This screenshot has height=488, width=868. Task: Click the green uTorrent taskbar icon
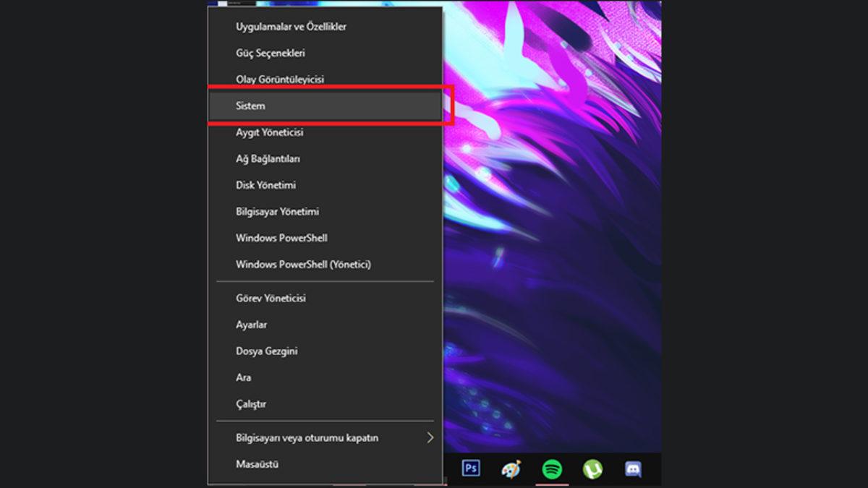click(593, 469)
